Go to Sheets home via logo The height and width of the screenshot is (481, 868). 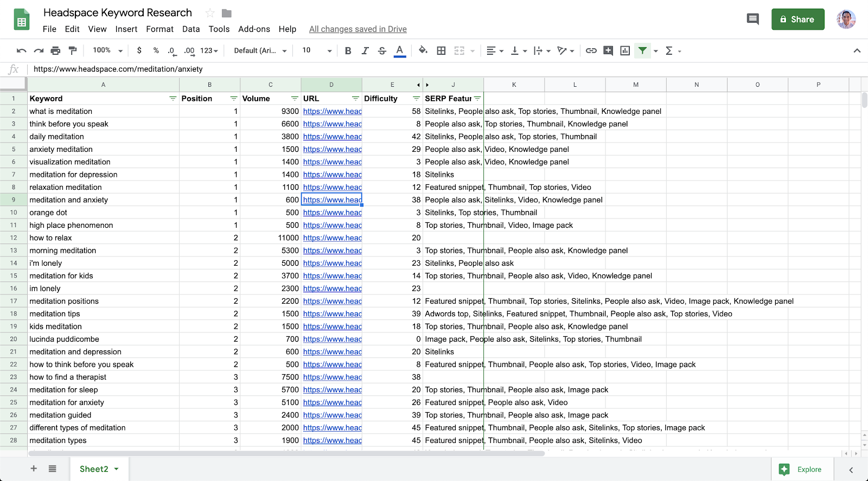(21, 20)
